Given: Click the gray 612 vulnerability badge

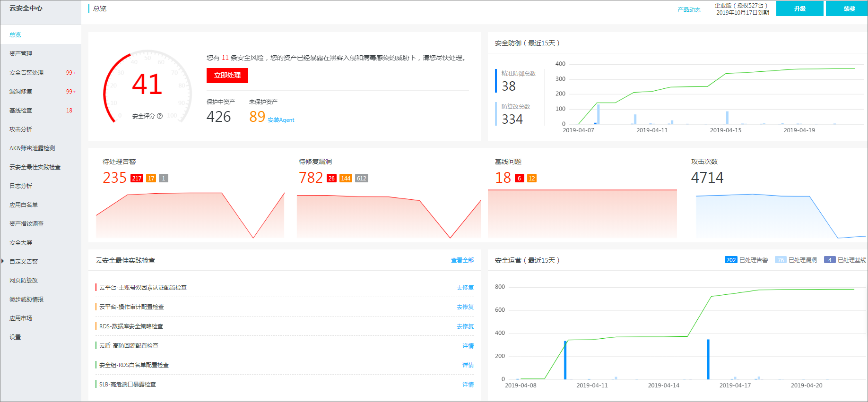Looking at the screenshot, I should click(362, 178).
